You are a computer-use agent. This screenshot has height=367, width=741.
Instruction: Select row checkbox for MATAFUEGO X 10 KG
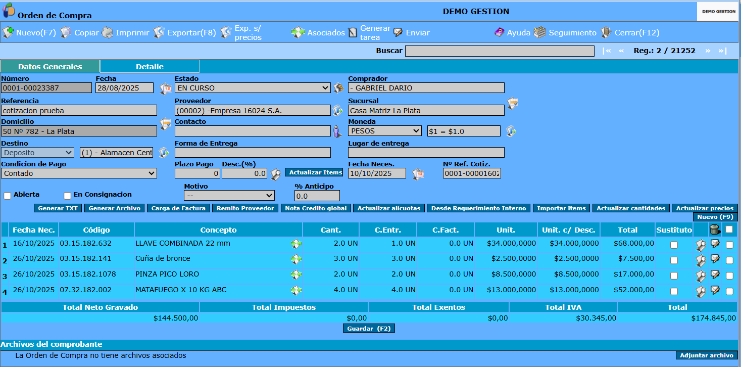pos(729,291)
